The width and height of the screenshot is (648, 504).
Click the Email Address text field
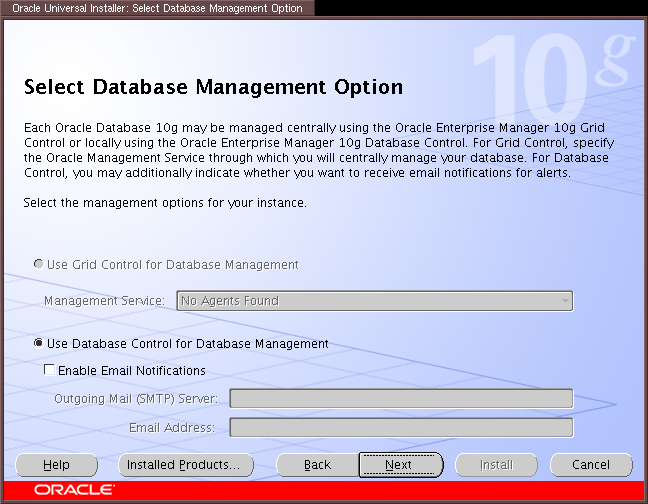pyautogui.click(x=401, y=428)
